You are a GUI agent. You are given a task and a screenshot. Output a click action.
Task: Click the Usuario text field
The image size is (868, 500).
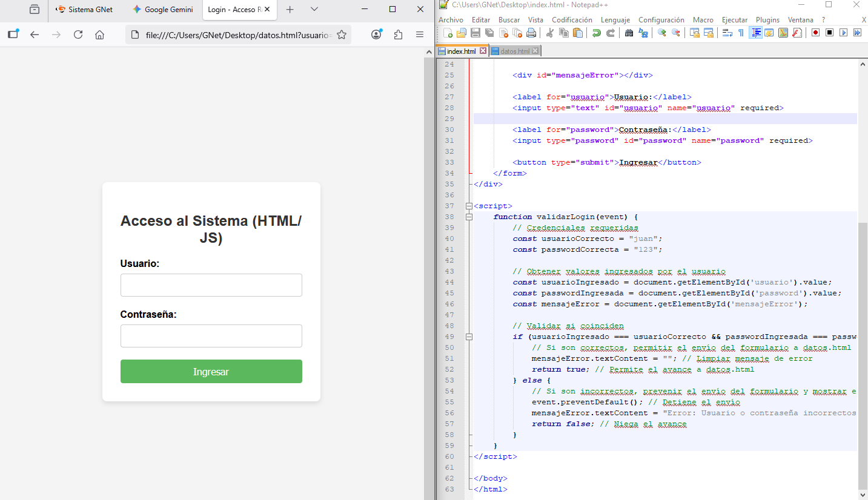point(211,285)
